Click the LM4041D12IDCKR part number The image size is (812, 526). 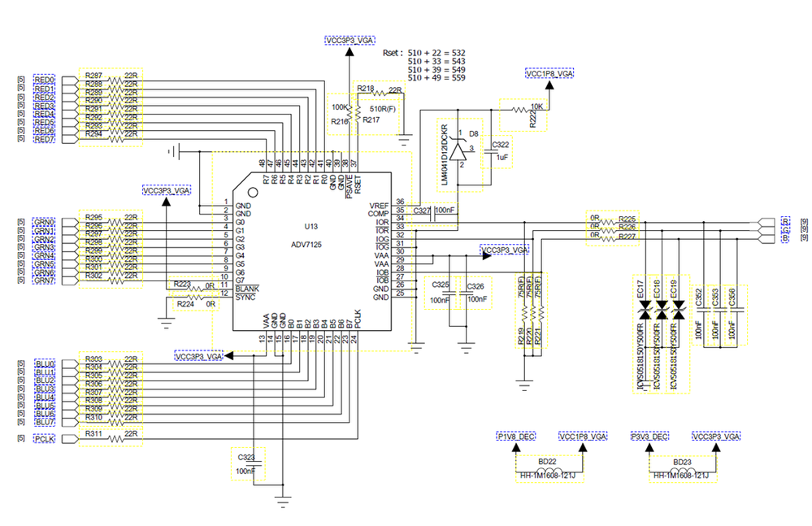pyautogui.click(x=445, y=154)
